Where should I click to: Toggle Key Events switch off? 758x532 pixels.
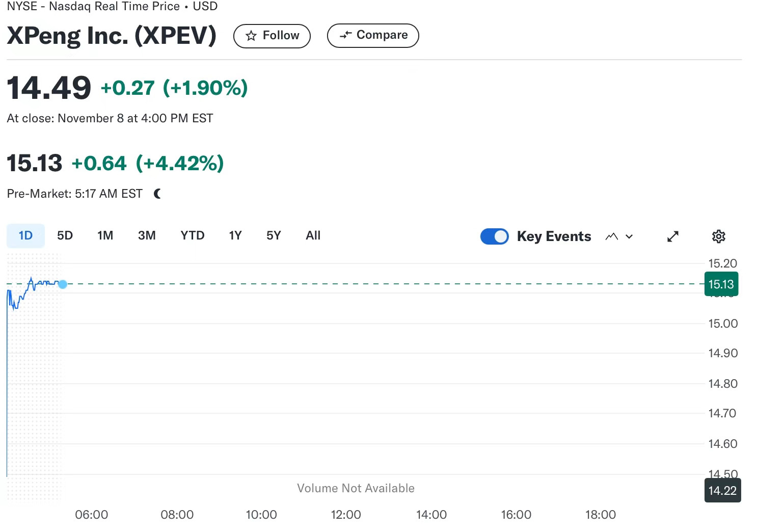[494, 236]
